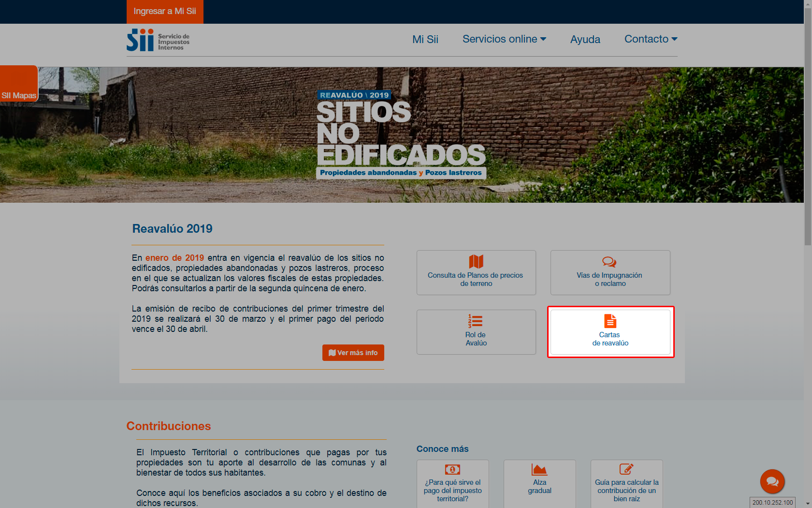
Task: Open ¿Para qué sirve el pago del impuesto territorial?
Action: click(453, 484)
